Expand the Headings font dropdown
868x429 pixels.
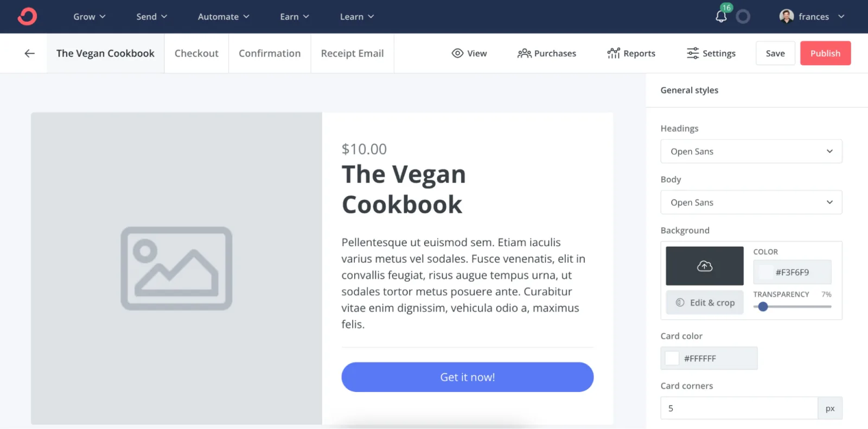(x=751, y=152)
